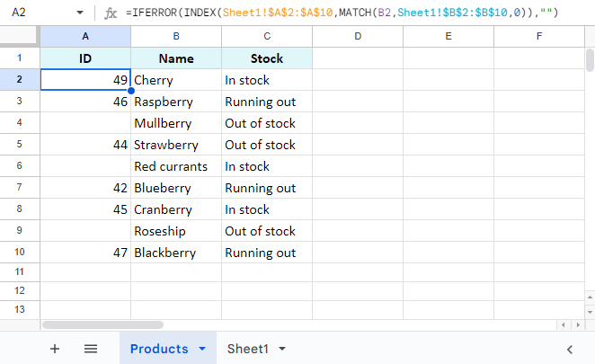Select row 2 header
Image resolution: width=595 pixels, height=364 pixels.
coord(20,80)
